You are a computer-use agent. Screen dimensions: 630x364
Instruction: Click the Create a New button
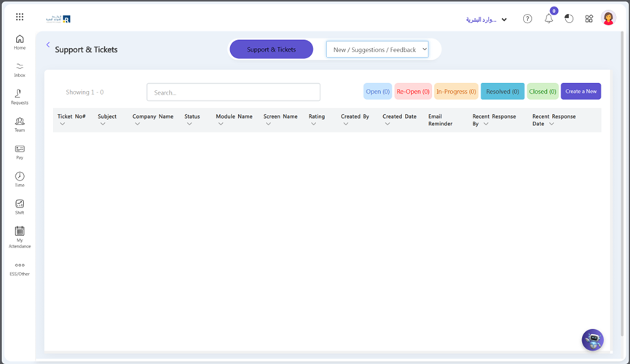(x=580, y=92)
